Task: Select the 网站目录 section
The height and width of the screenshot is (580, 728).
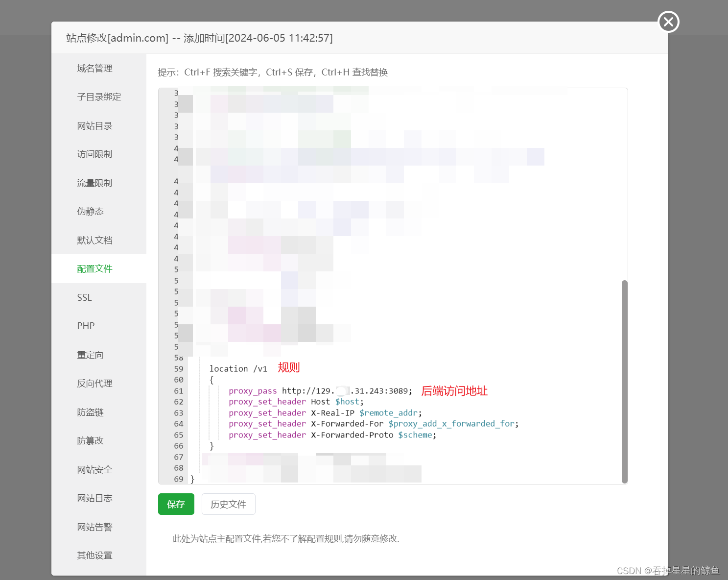Action: 94,125
